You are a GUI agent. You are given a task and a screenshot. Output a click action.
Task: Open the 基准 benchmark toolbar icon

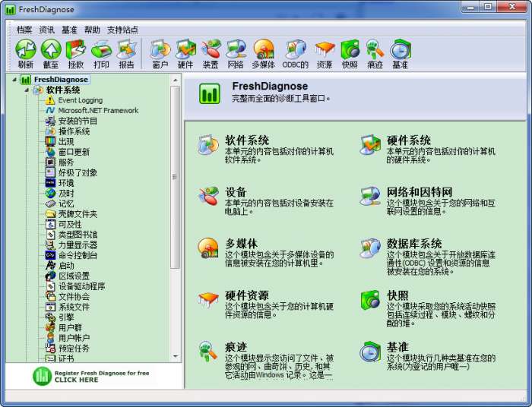tap(400, 54)
